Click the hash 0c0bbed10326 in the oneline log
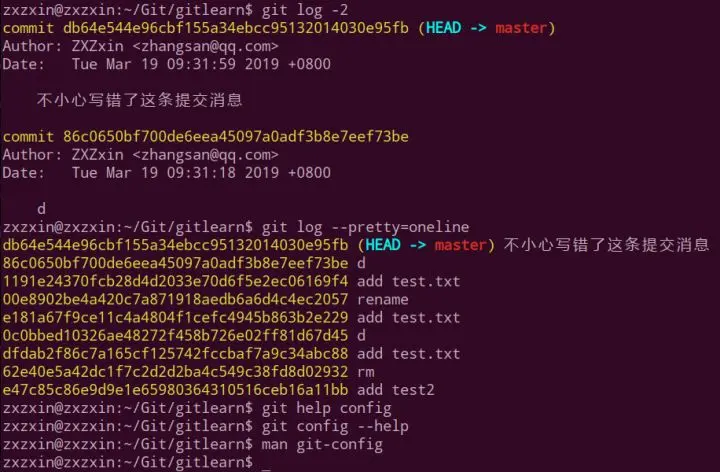The width and height of the screenshot is (720, 472). 175,335
